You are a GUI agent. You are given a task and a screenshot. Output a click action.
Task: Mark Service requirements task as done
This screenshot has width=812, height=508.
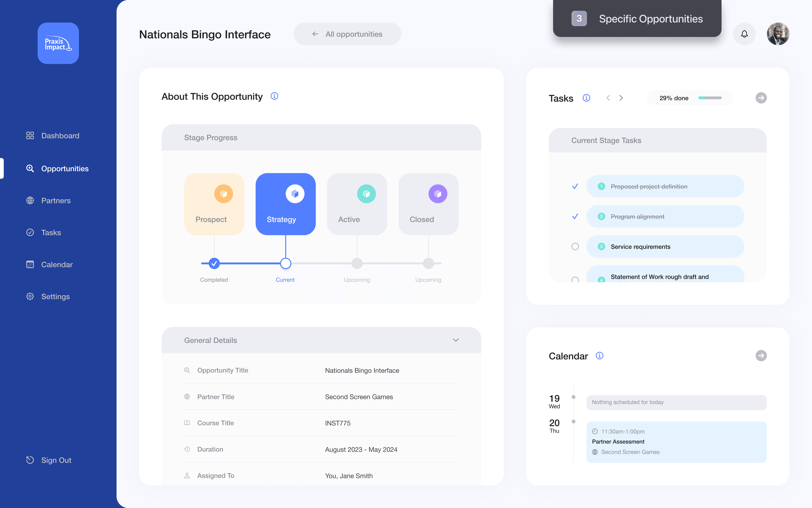pos(575,247)
